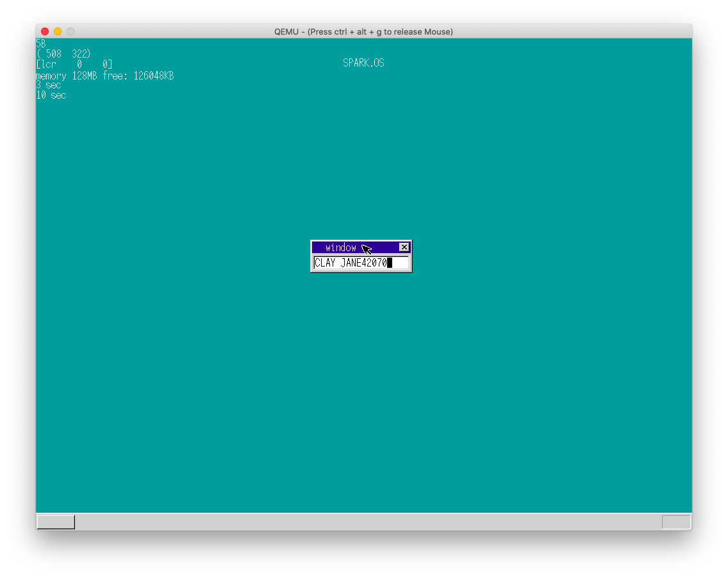Close the small "window" dialog
The height and width of the screenshot is (578, 728).
pyautogui.click(x=404, y=247)
